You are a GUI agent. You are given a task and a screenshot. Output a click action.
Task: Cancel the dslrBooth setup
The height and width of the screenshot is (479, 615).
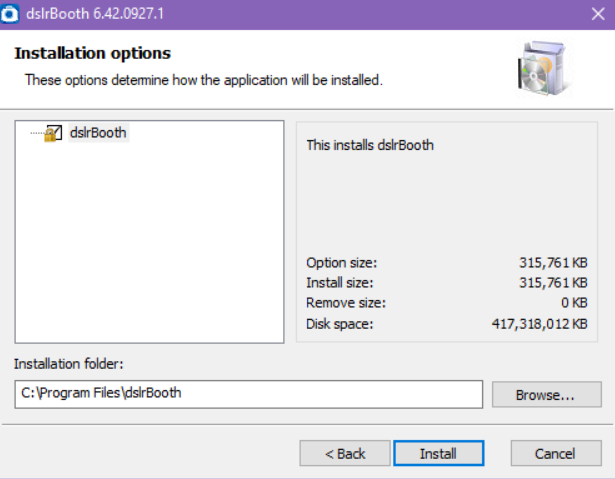pyautogui.click(x=556, y=454)
